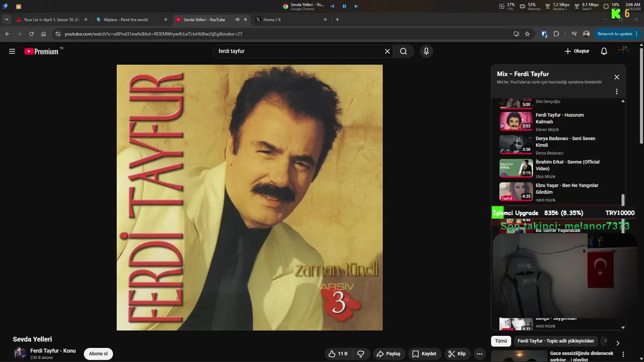Viewport: 644px width, 362px height.
Task: Go back one page in Chrome
Action: coord(8,34)
